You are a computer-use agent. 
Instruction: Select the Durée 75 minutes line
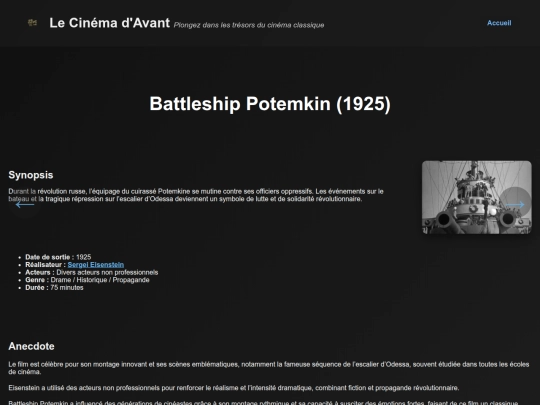tap(54, 287)
